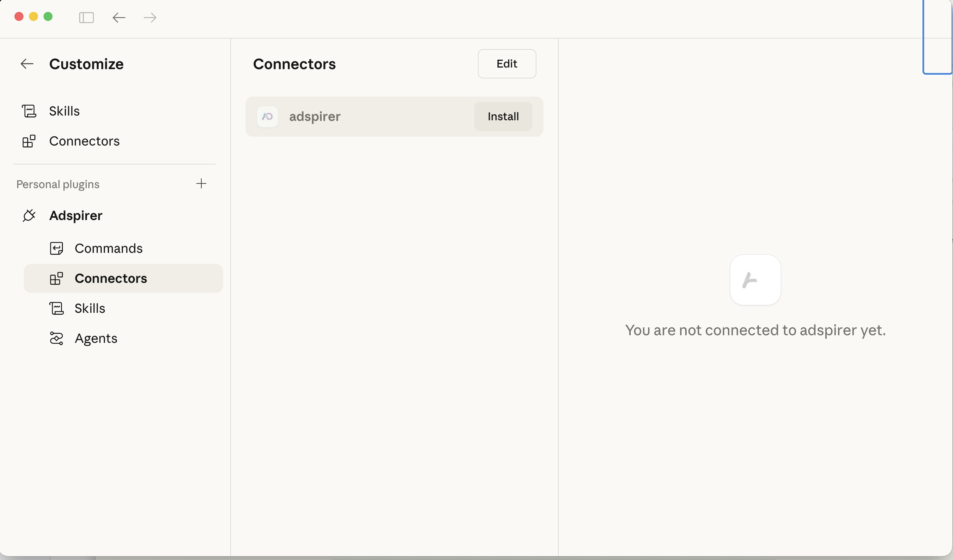953x560 pixels.
Task: Open Connectors under the Adspirer plugin
Action: click(111, 278)
